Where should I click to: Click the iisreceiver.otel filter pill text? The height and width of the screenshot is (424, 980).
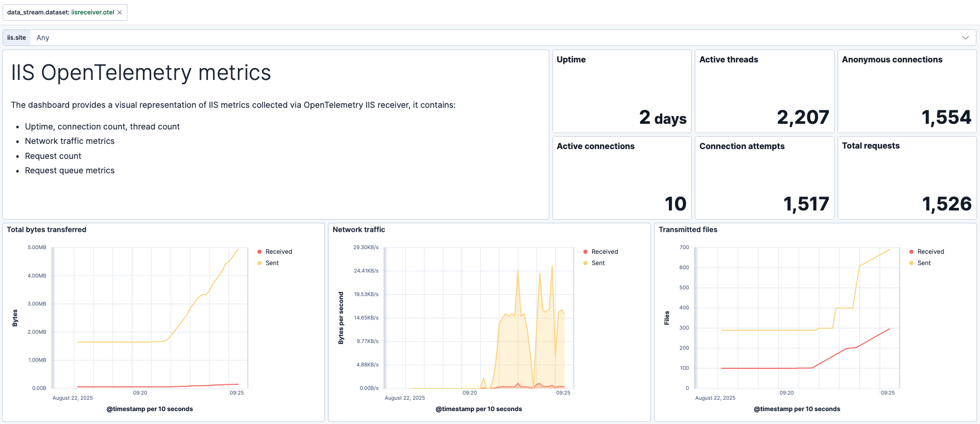coord(93,12)
